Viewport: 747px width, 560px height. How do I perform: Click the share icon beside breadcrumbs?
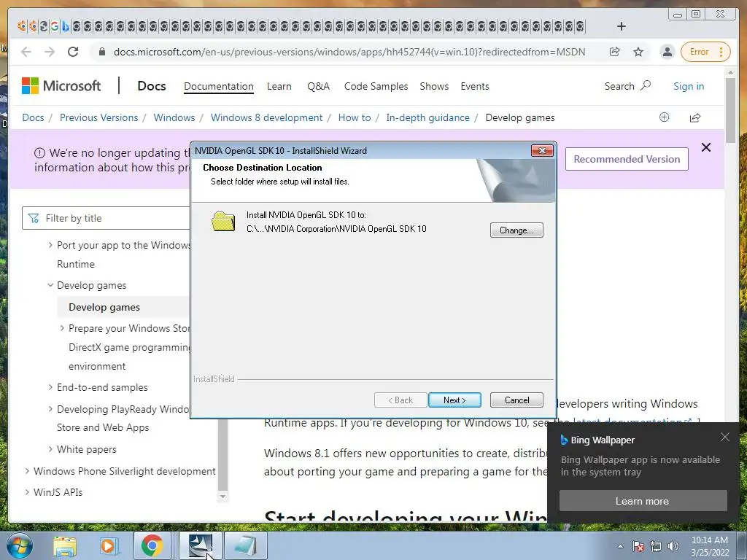(x=695, y=117)
